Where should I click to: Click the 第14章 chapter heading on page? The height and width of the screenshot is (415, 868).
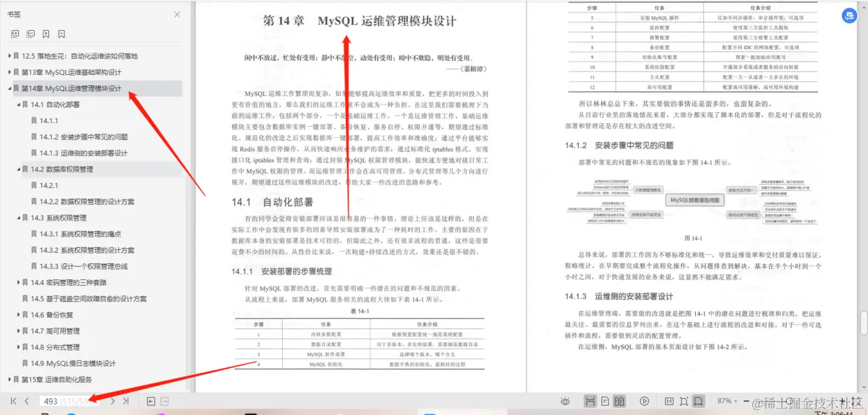tap(360, 21)
